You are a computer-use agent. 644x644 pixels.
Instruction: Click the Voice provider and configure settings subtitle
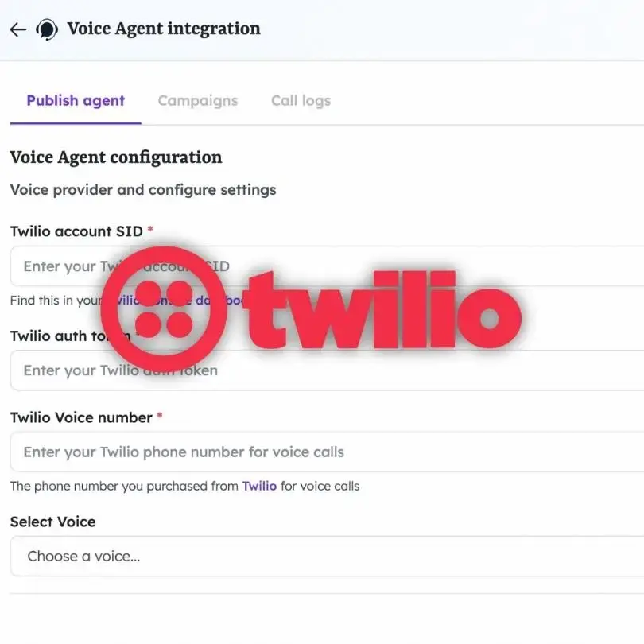click(143, 190)
